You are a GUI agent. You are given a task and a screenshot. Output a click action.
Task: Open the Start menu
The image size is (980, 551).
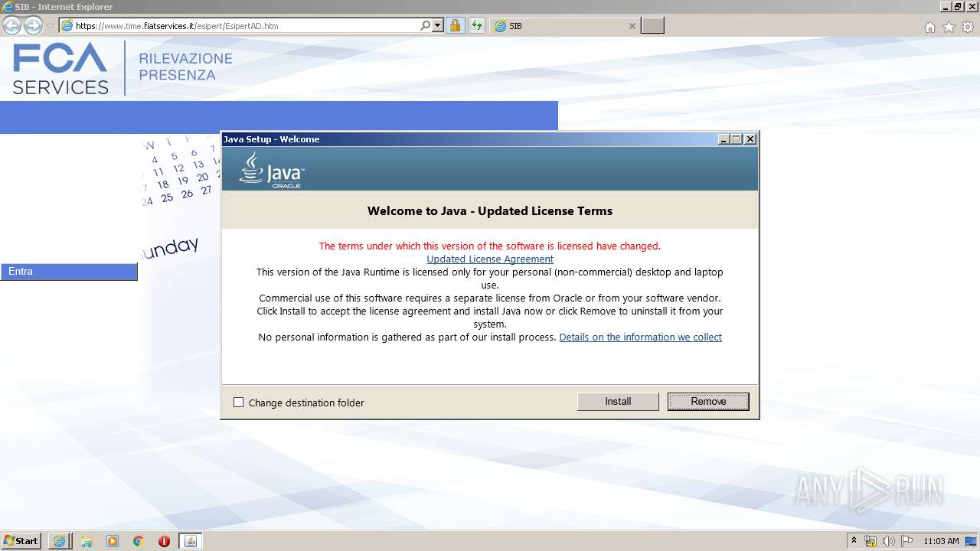pyautogui.click(x=21, y=541)
